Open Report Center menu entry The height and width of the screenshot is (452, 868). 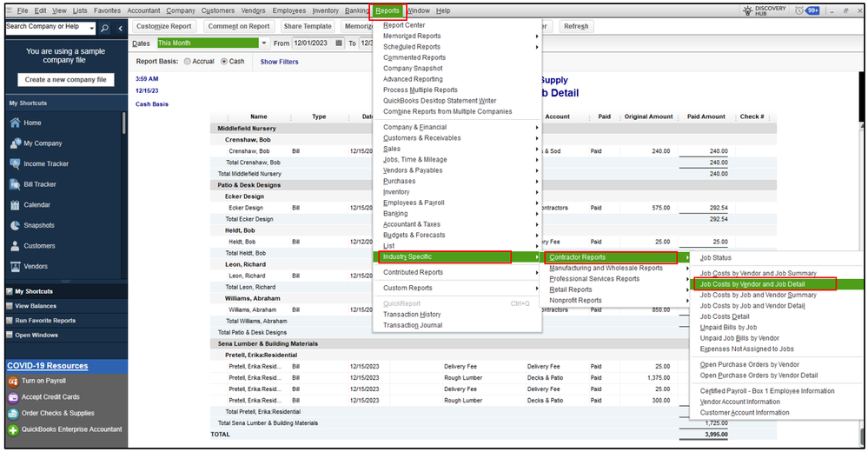pos(404,25)
